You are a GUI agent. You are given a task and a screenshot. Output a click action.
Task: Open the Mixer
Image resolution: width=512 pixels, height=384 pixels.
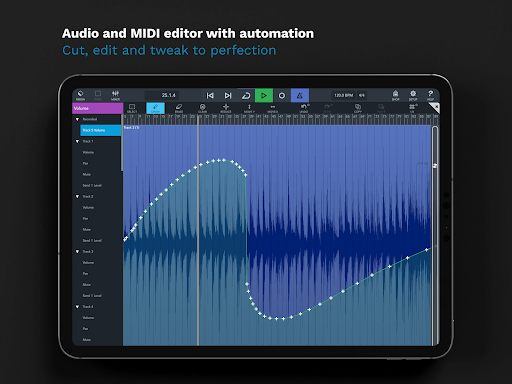point(115,95)
